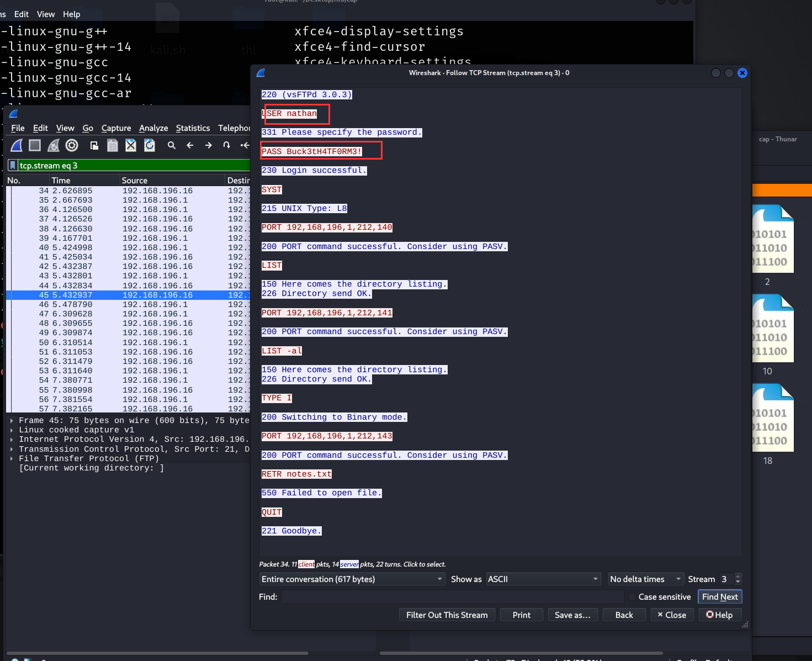Viewport: 812px width, 661px height.
Task: Click the display filter bookmark icon
Action: pyautogui.click(x=13, y=165)
